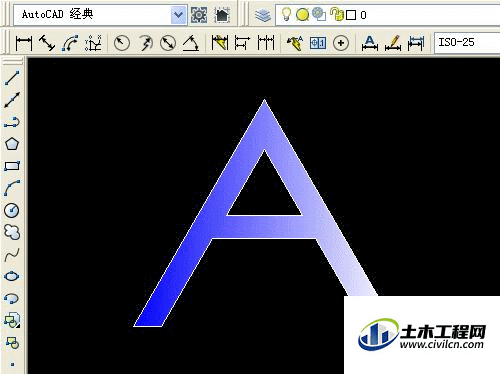Select the Polyline tool
The image size is (500, 374).
point(12,122)
